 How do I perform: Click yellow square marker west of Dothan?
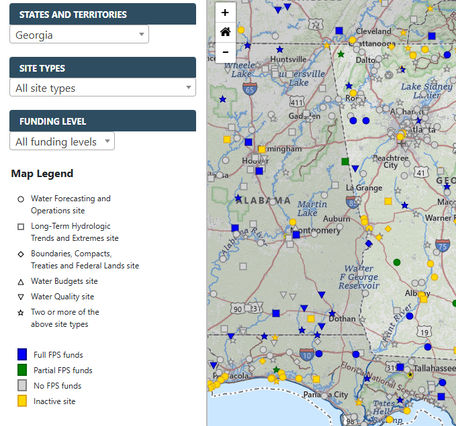pyautogui.click(x=311, y=319)
